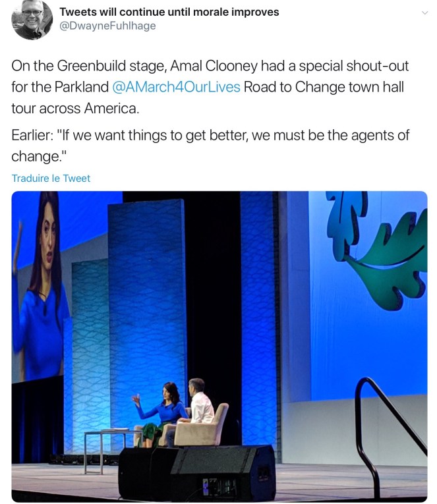Open the @DwayneFuhlhage handle
This screenshot has height=504, width=437.
pos(107,26)
